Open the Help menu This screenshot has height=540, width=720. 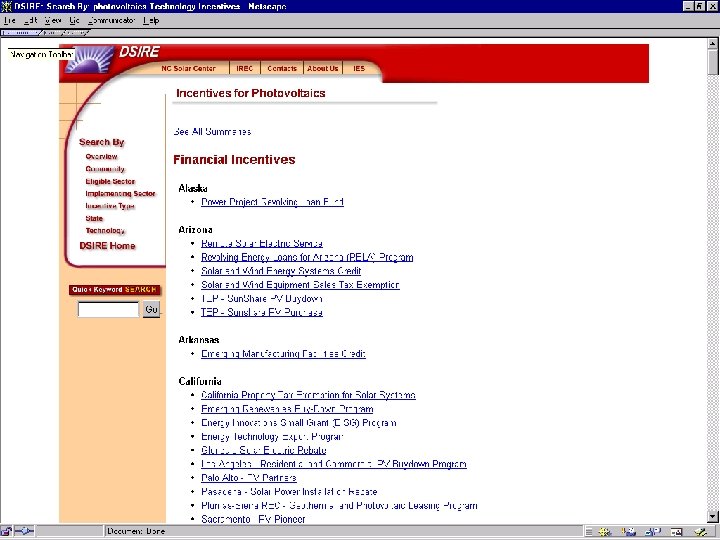[151, 20]
